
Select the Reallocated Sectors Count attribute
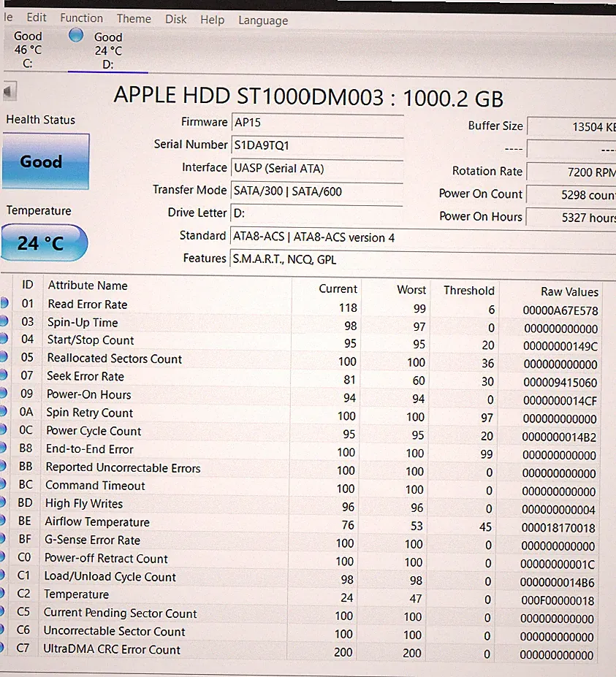115,359
